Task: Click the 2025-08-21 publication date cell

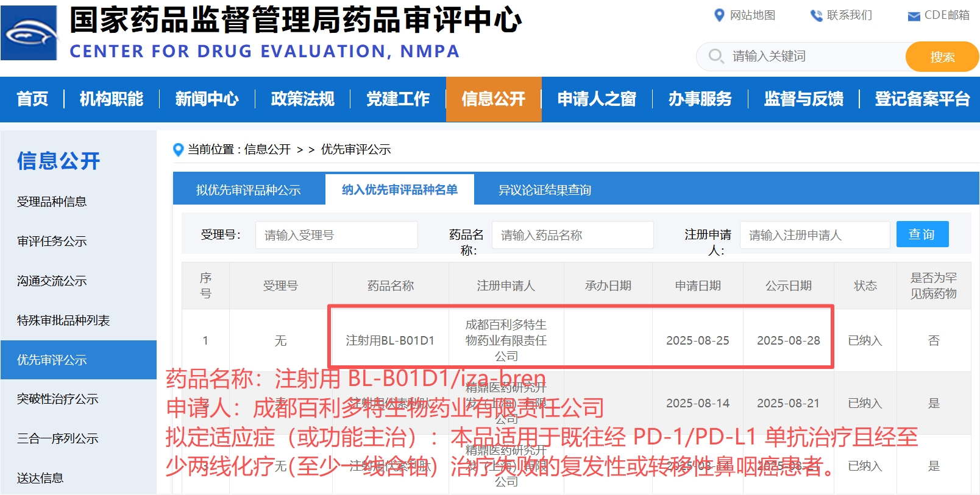Action: pyautogui.click(x=789, y=403)
